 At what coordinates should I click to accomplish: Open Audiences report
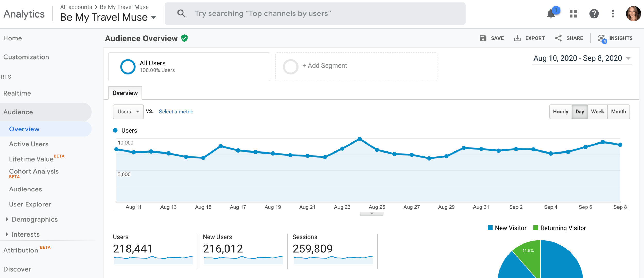coord(25,189)
